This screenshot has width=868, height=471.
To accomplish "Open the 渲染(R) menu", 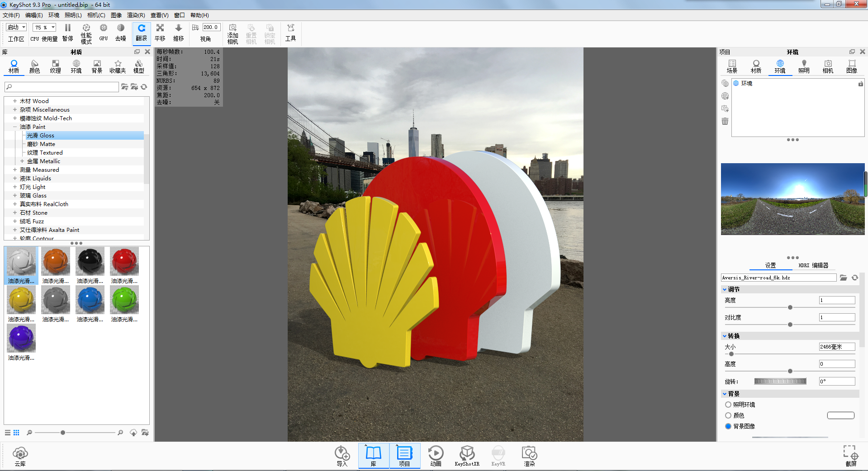I will click(x=136, y=15).
